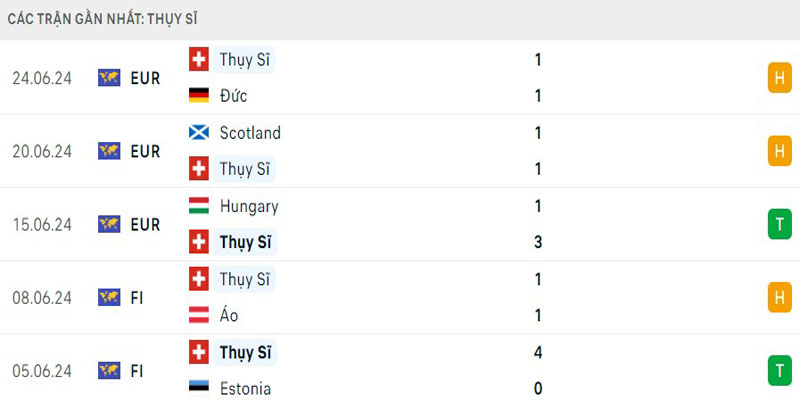Click the Swiss flag in 24.06.24 match
This screenshot has height=400, width=800.
click(x=198, y=59)
